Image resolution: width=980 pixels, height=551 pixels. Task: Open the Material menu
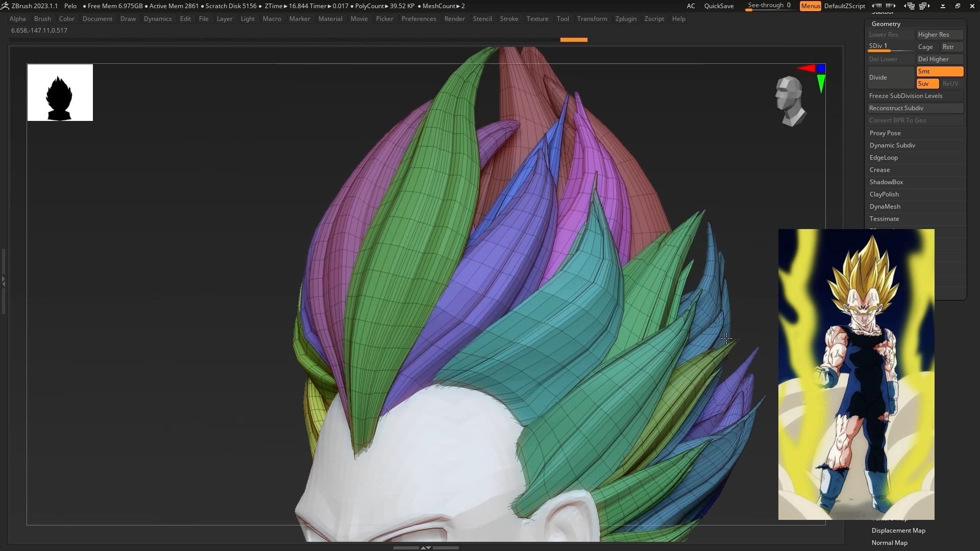(330, 19)
